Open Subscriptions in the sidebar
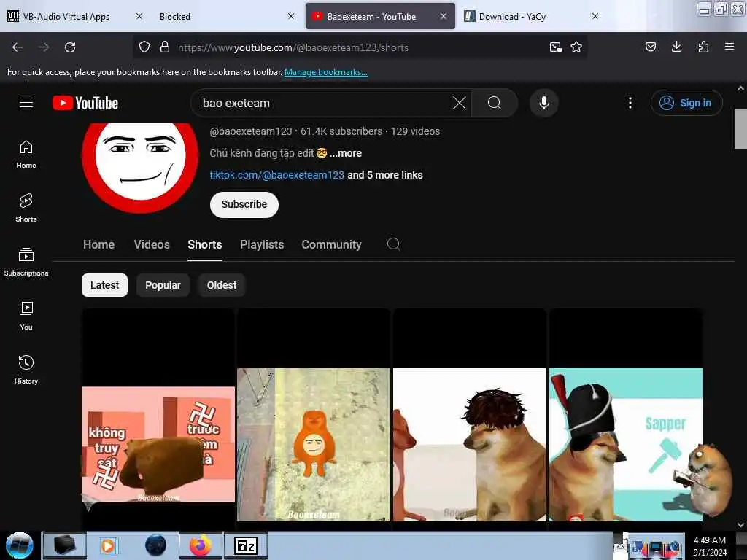Viewport: 747px width, 560px height. (x=26, y=262)
